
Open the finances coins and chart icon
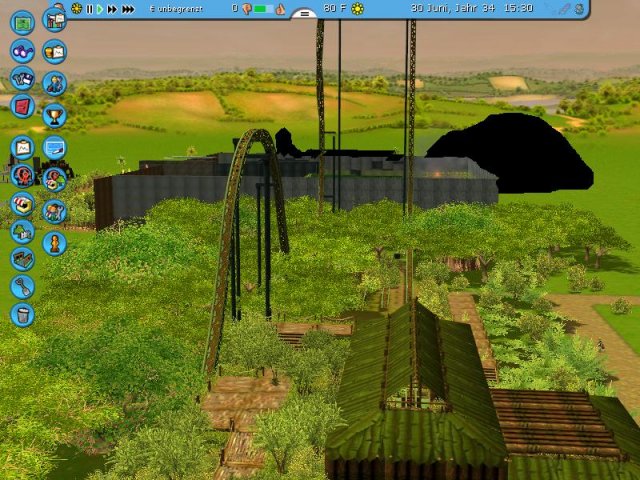pyautogui.click(x=55, y=52)
